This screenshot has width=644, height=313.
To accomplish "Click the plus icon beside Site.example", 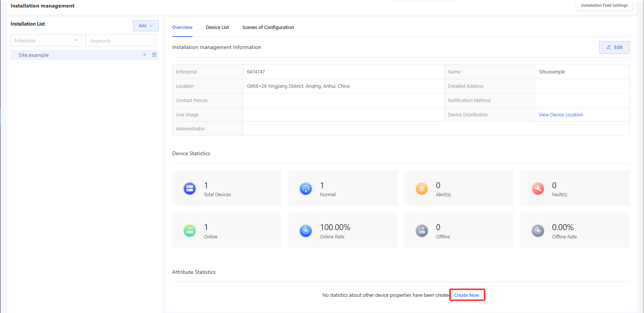I will coord(144,55).
